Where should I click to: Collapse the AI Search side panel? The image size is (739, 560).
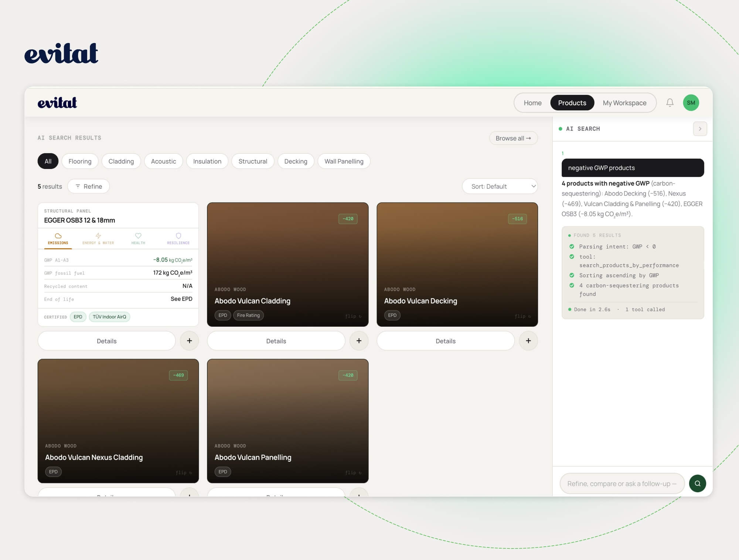pos(700,129)
